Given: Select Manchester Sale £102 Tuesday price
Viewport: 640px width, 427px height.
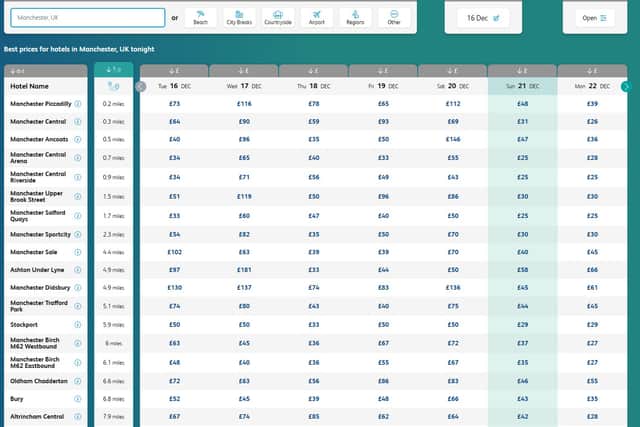Looking at the screenshot, I should pyautogui.click(x=174, y=252).
